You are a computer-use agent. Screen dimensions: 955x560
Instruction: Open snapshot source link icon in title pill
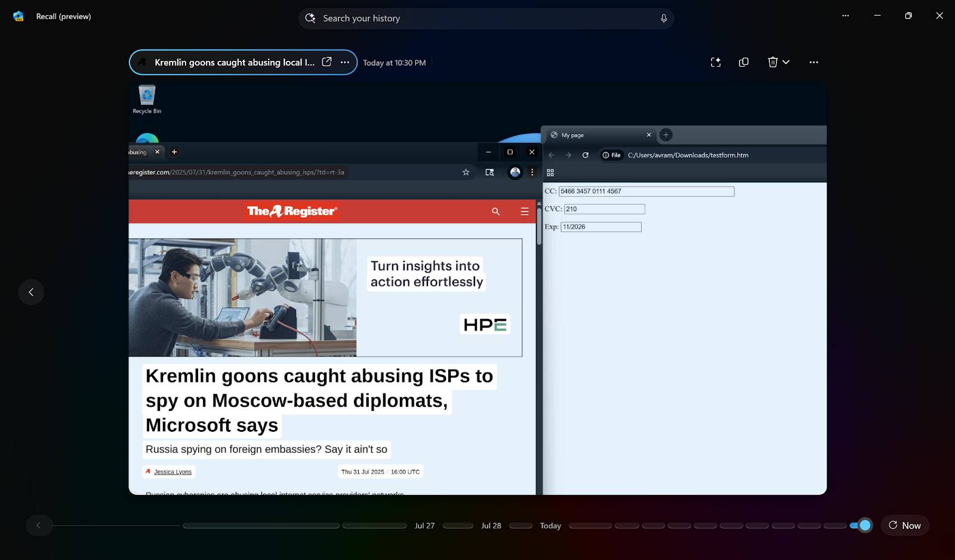point(326,62)
